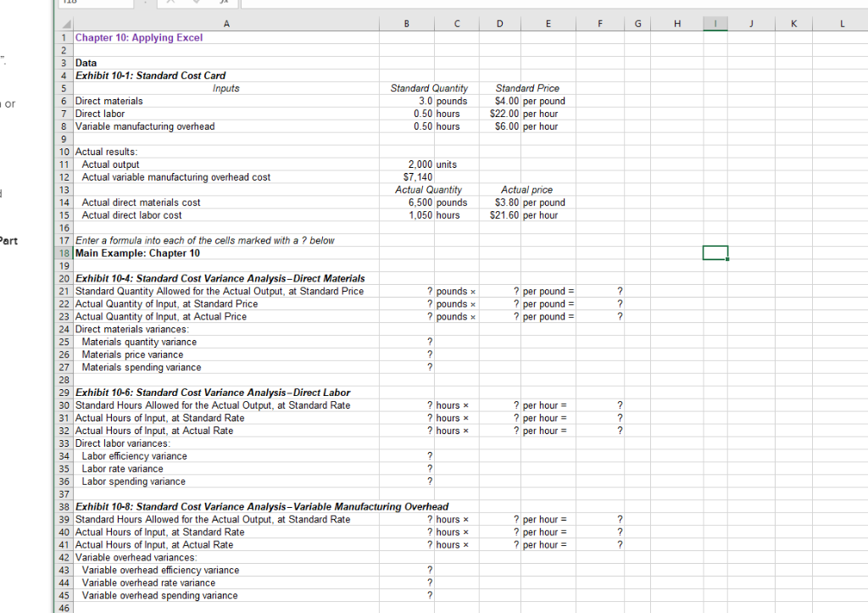Viewport: 868px width, 613px height.
Task: Click inside the formula bar
Action: coord(424,3)
